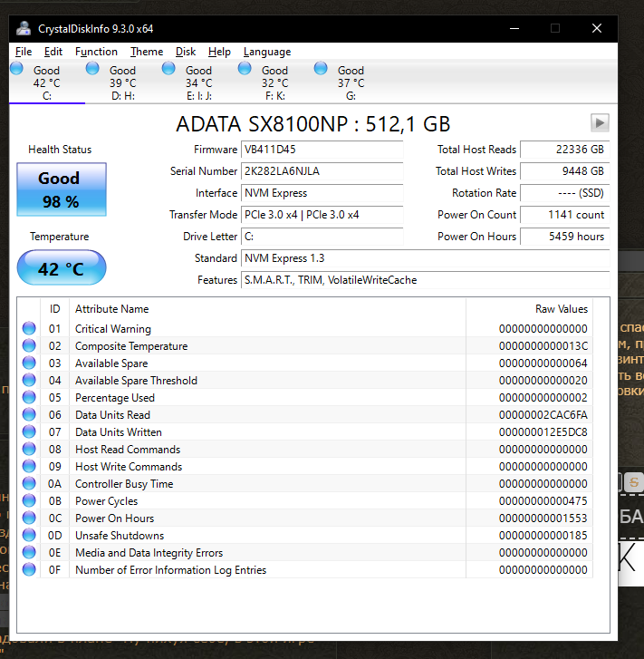Click the status orb for Percentage Used

29,398
